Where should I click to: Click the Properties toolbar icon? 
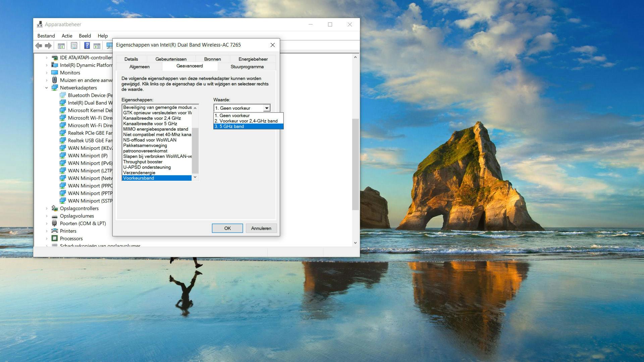click(x=74, y=46)
